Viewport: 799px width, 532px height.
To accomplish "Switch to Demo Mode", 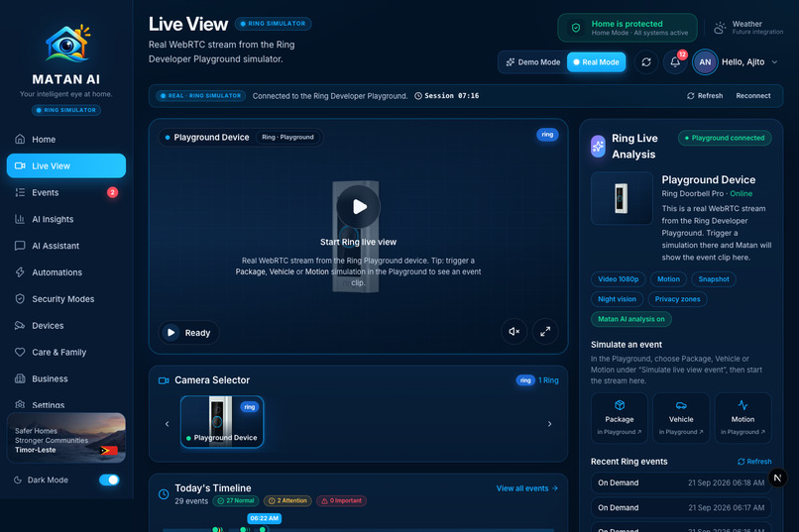I will 533,62.
